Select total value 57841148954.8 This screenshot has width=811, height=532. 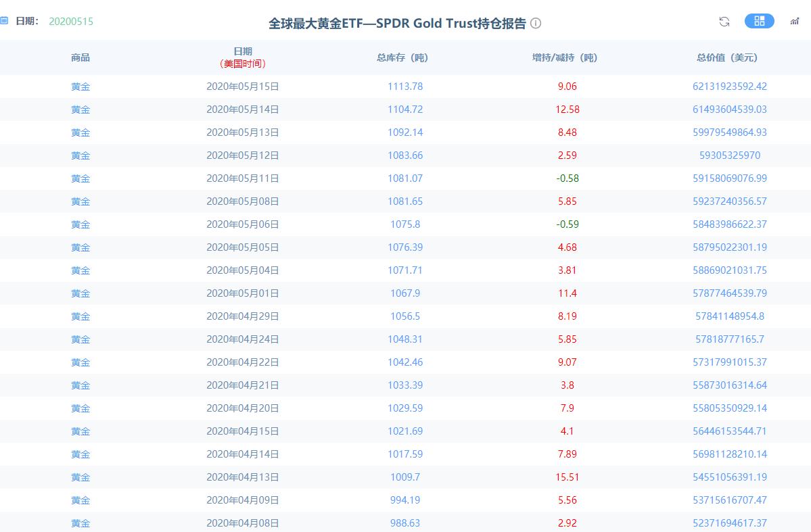(x=730, y=316)
